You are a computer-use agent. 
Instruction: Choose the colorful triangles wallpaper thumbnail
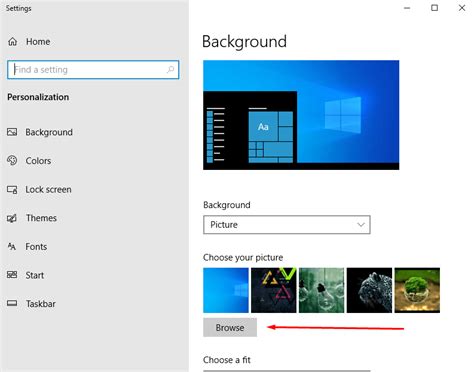click(x=274, y=290)
